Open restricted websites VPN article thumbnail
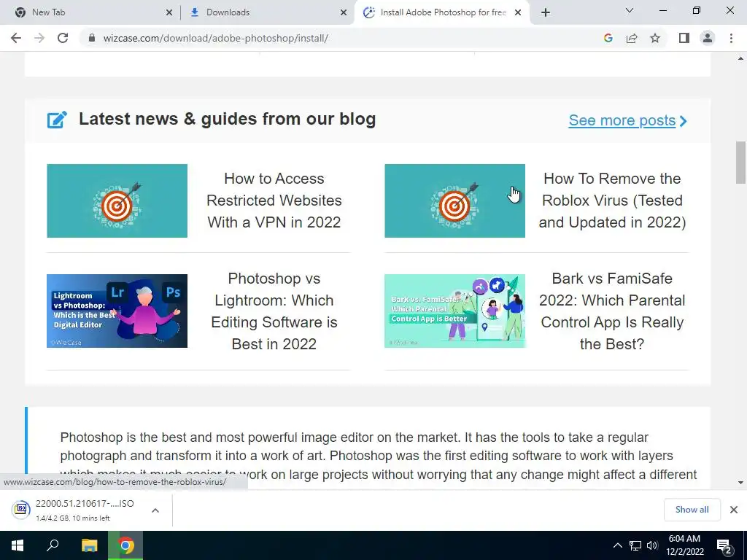Screen dimensions: 747x560 coord(117,201)
